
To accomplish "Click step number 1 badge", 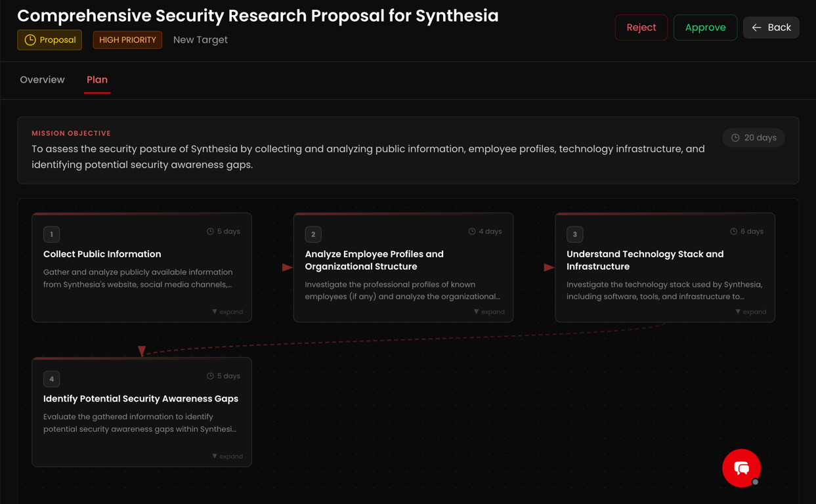I will click(x=52, y=234).
